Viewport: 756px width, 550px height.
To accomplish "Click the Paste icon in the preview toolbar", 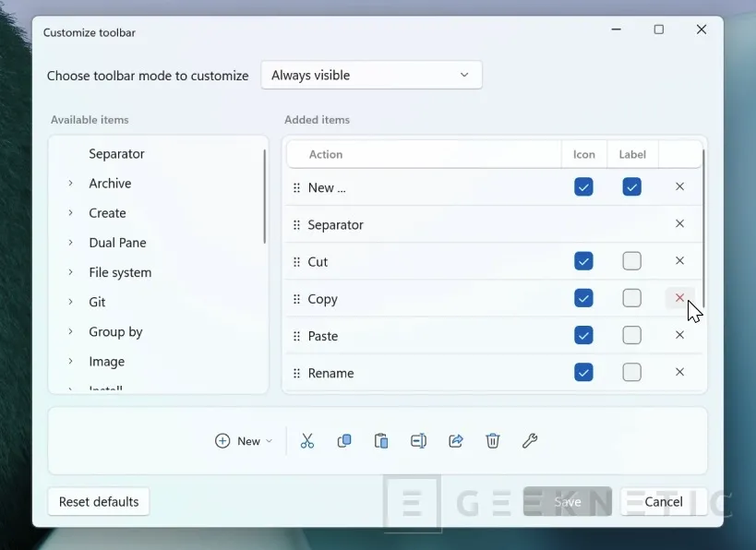I will (x=381, y=440).
